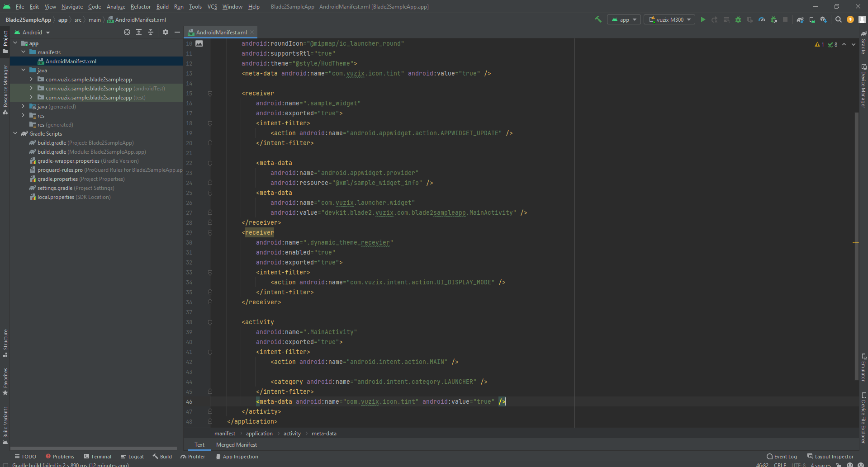Hide the Project panel with the minus icon
The height and width of the screenshot is (467, 868).
177,32
